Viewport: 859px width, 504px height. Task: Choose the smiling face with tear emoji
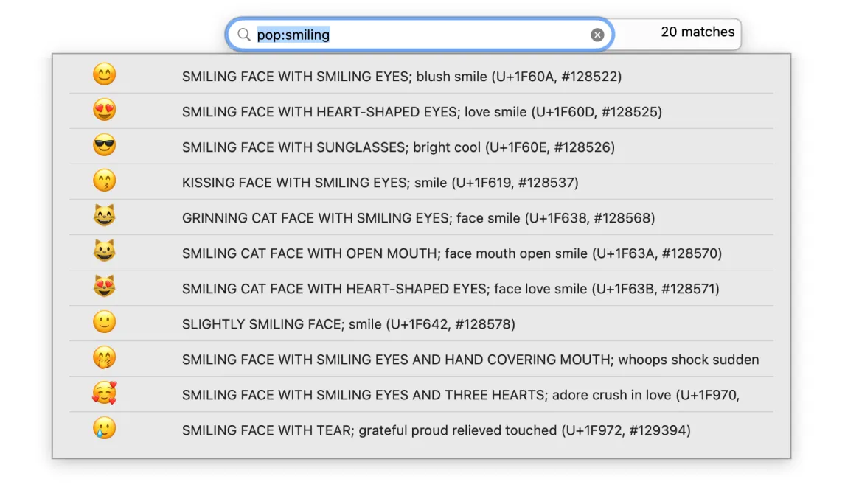105,429
